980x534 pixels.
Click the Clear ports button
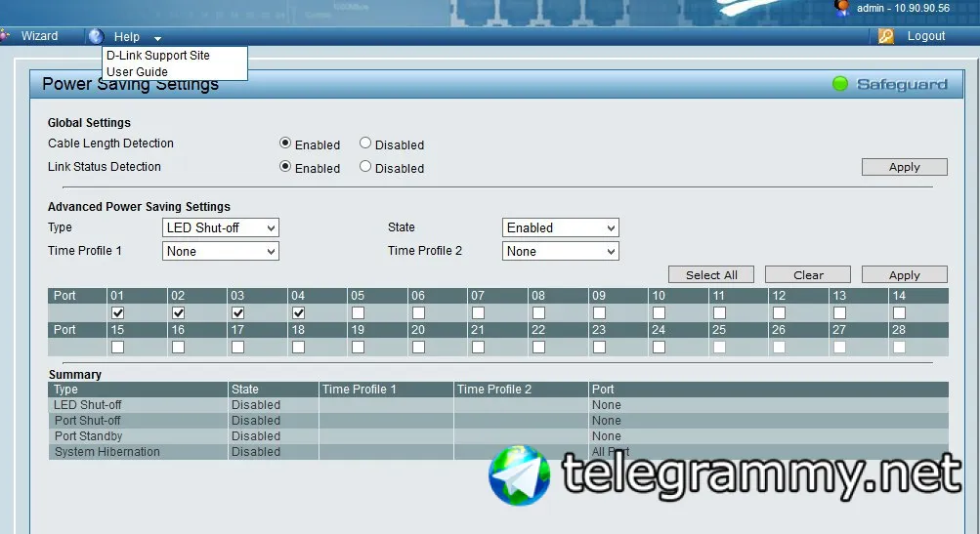pyautogui.click(x=808, y=274)
